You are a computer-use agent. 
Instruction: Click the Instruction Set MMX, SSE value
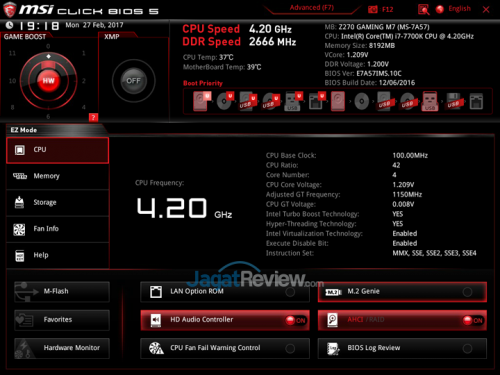[x=434, y=253]
